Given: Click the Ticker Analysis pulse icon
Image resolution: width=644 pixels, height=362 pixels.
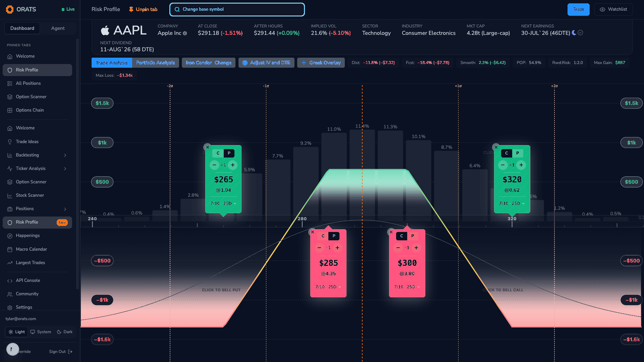Looking at the screenshot, I should [10, 169].
